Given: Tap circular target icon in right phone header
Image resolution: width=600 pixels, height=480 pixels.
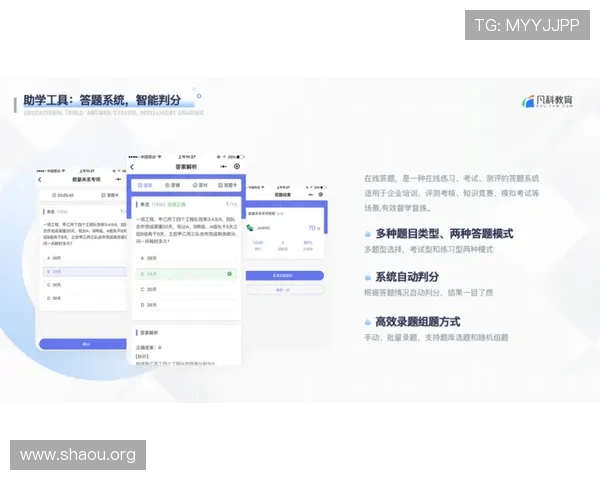Looking at the screenshot, I should (x=321, y=194).
